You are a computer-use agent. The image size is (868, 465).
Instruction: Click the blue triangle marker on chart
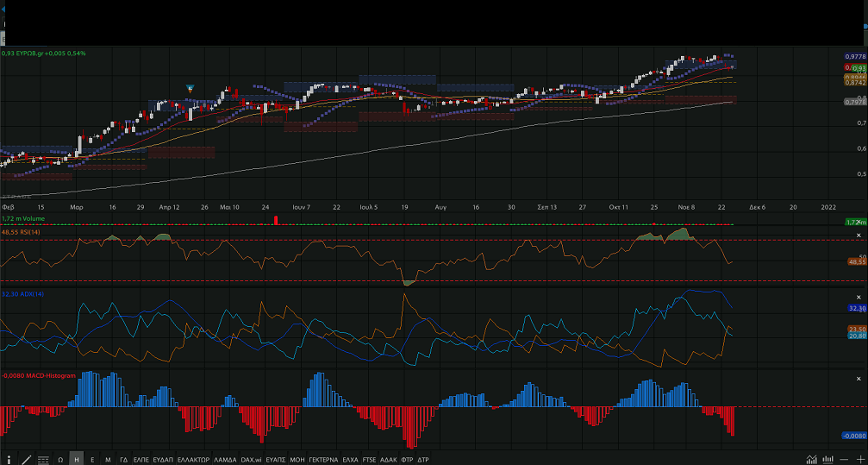click(190, 88)
